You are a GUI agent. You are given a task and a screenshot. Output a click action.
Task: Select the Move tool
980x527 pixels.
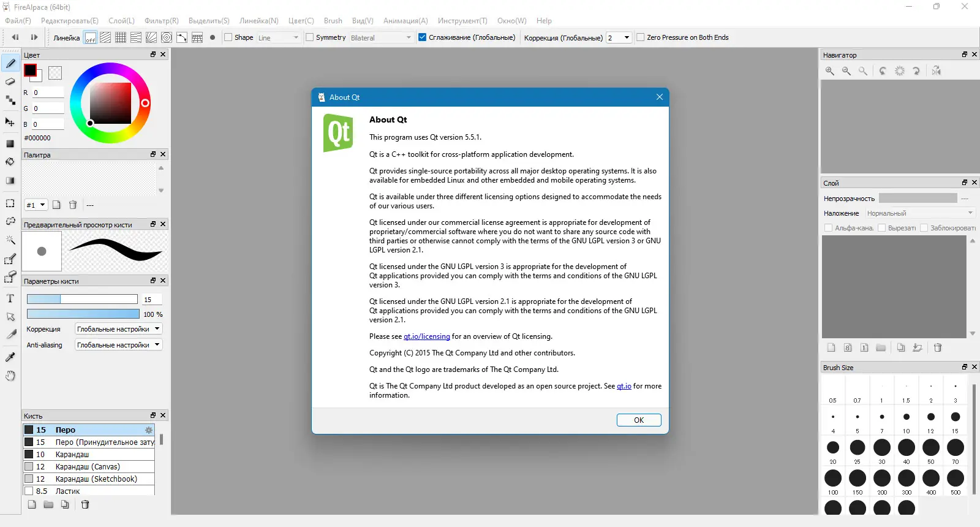[10, 122]
